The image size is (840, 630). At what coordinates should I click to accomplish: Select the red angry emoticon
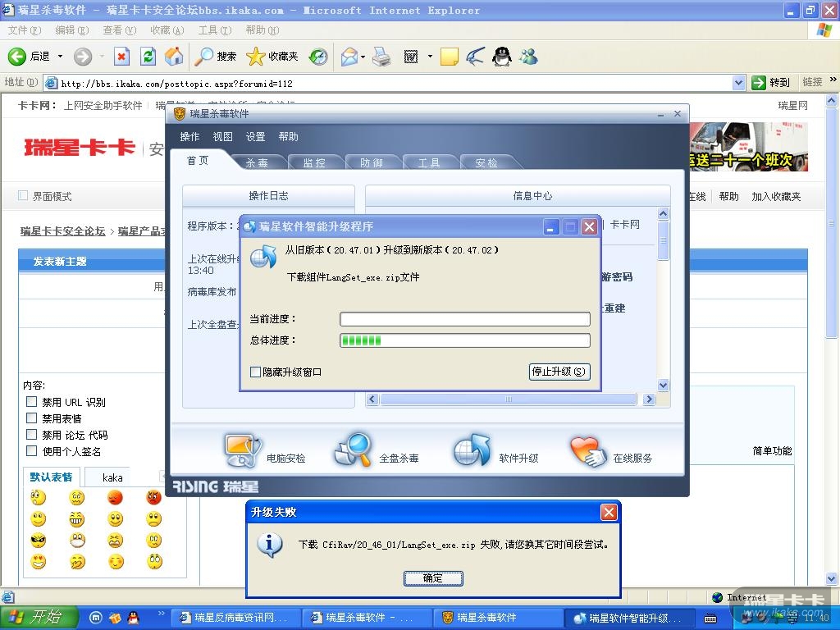pos(153,498)
